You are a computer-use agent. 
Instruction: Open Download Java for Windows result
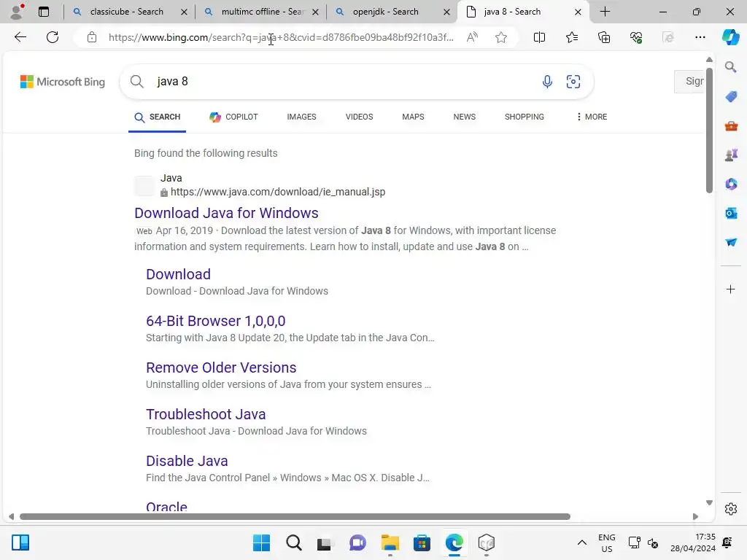click(x=226, y=213)
